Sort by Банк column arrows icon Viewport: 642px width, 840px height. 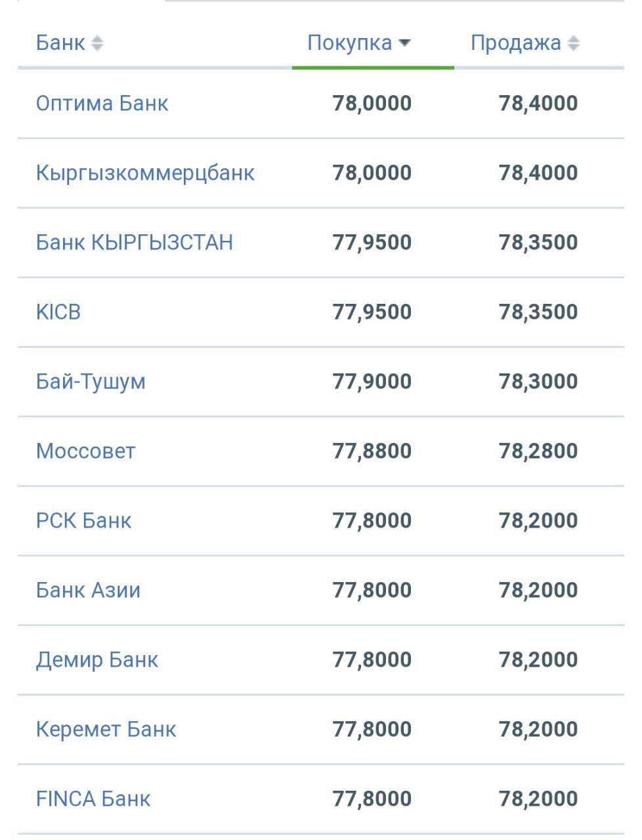(97, 44)
